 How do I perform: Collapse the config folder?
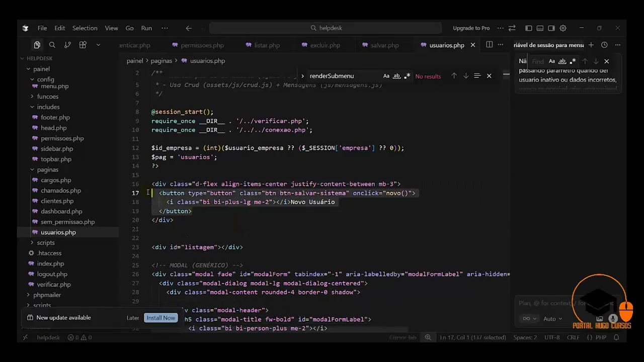click(x=45, y=79)
